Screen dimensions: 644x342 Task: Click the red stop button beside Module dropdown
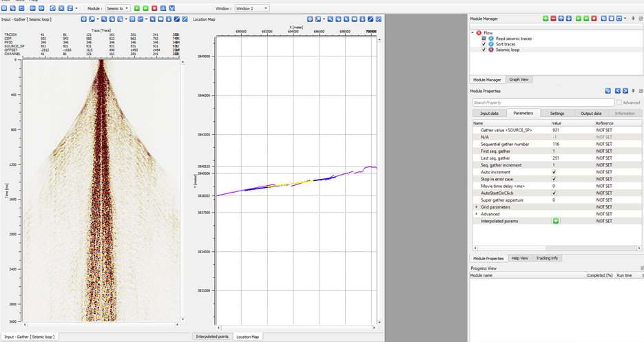tap(154, 8)
